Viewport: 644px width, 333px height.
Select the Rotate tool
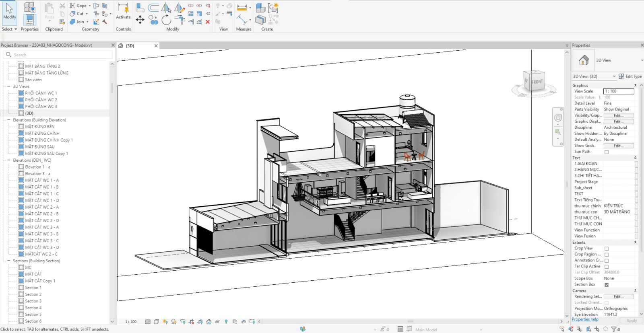coord(166,20)
